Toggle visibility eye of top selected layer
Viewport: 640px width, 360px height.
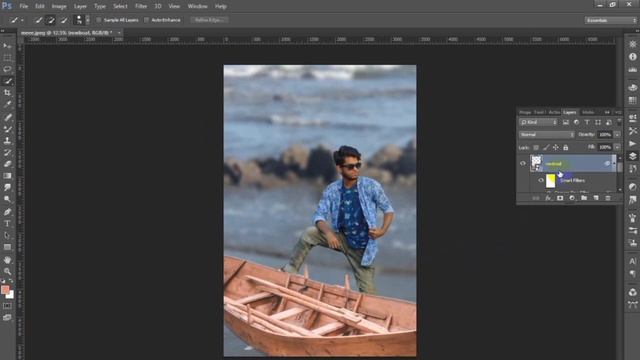522,164
